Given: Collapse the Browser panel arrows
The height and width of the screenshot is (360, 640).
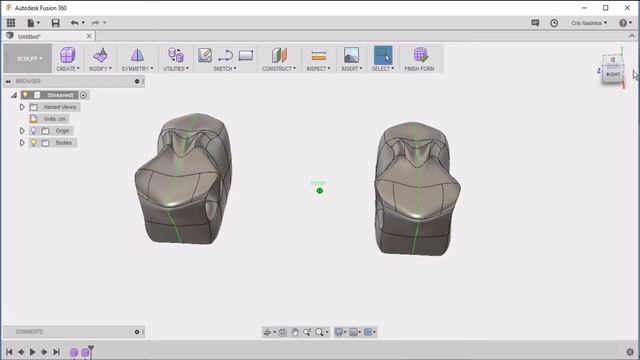Looking at the screenshot, I should pos(8,81).
